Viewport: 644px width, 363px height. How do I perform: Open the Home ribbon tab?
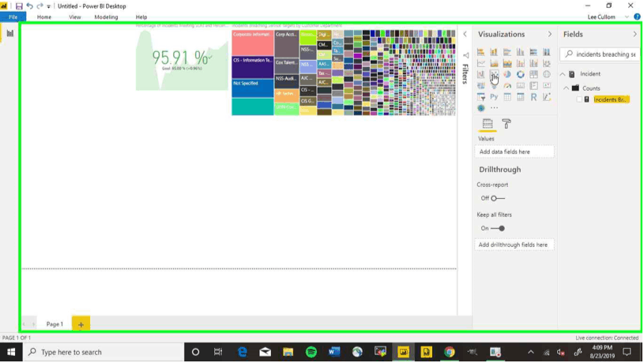point(44,17)
